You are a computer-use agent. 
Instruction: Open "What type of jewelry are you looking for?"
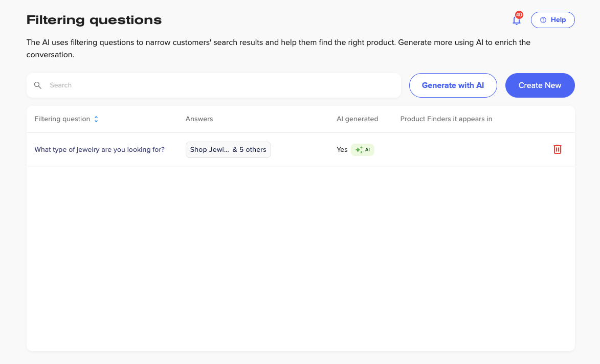[99, 150]
